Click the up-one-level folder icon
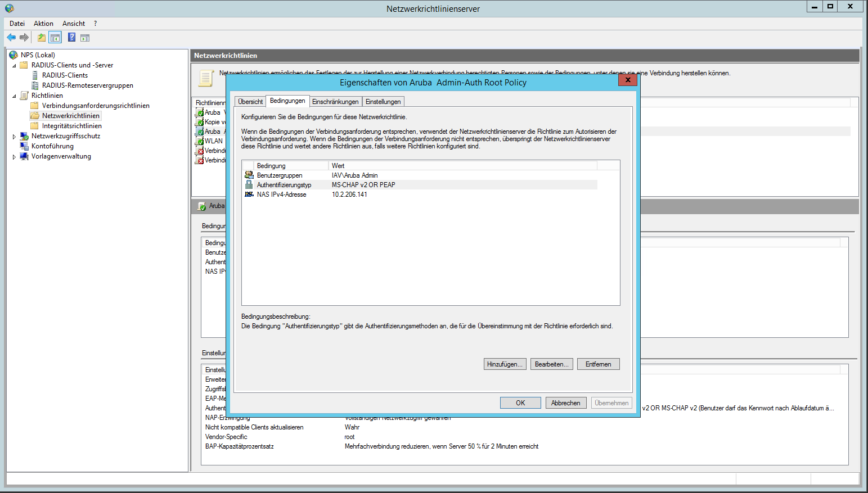 (x=41, y=38)
